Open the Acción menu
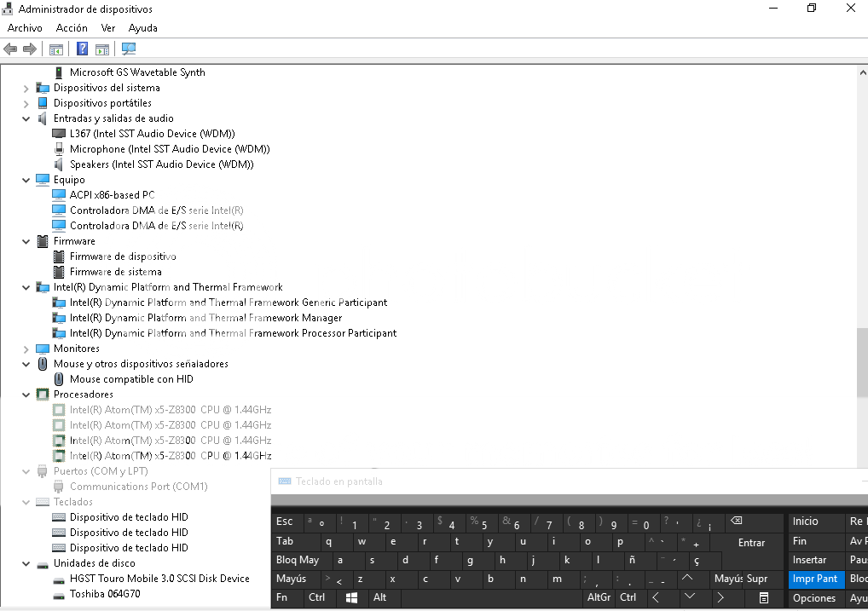This screenshot has height=611, width=868. pyautogui.click(x=72, y=28)
